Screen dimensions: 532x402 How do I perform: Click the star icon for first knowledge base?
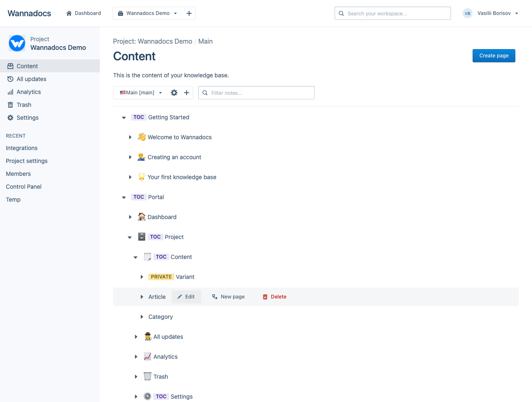142,177
